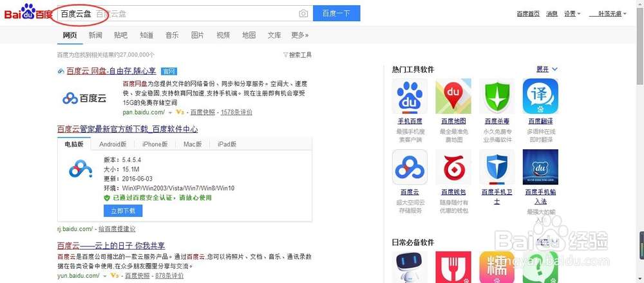The width and height of the screenshot is (644, 283).
Task: Select the 网页 tab
Action: (70, 35)
